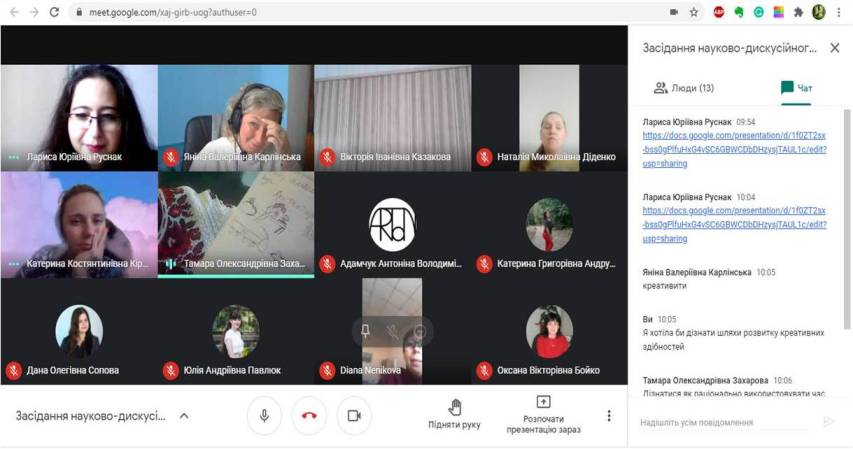The image size is (853, 449).
Task: Switch to the Люди (13) tab
Action: tap(683, 88)
